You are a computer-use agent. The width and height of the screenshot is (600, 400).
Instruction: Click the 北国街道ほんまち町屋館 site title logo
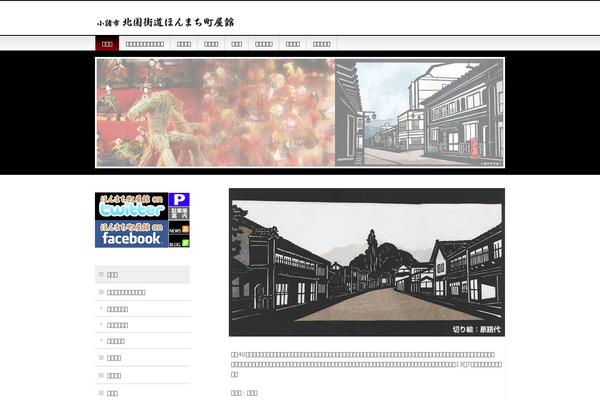pos(165,22)
